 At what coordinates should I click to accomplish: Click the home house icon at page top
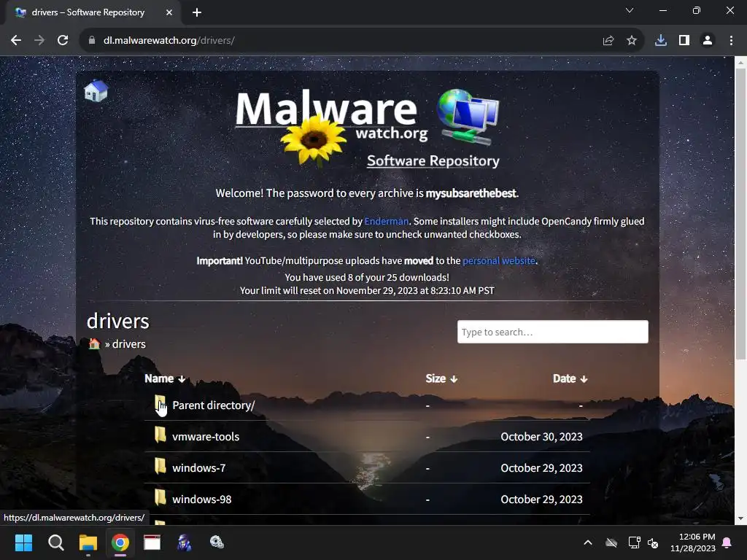(x=96, y=90)
